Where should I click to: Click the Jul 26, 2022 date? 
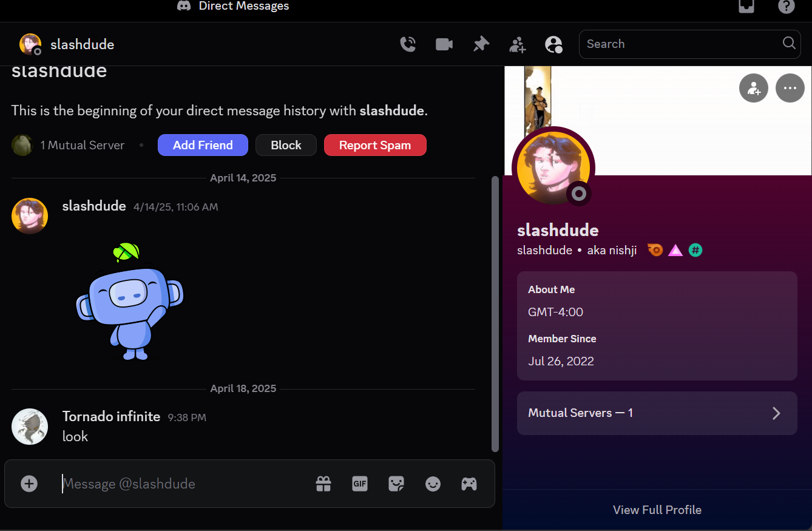coord(561,361)
